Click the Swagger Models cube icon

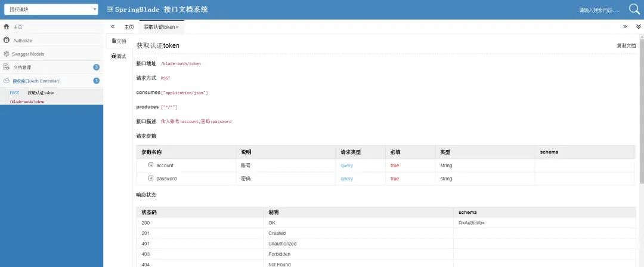(6, 54)
